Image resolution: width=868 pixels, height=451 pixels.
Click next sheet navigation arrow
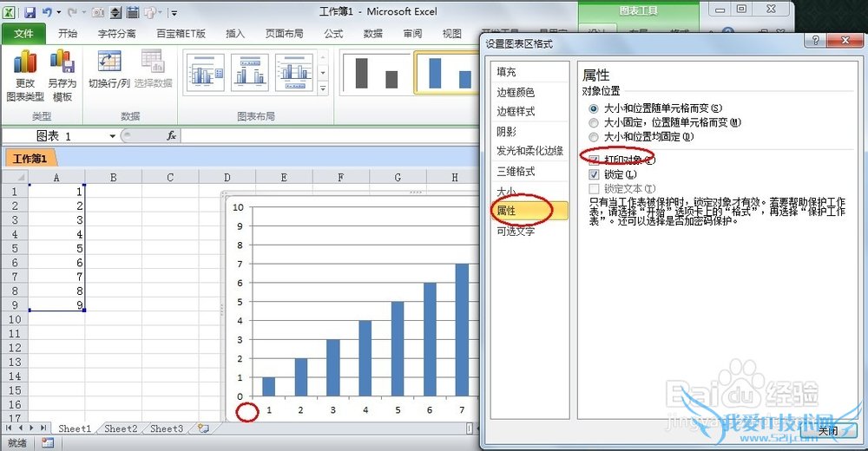pos(31,428)
